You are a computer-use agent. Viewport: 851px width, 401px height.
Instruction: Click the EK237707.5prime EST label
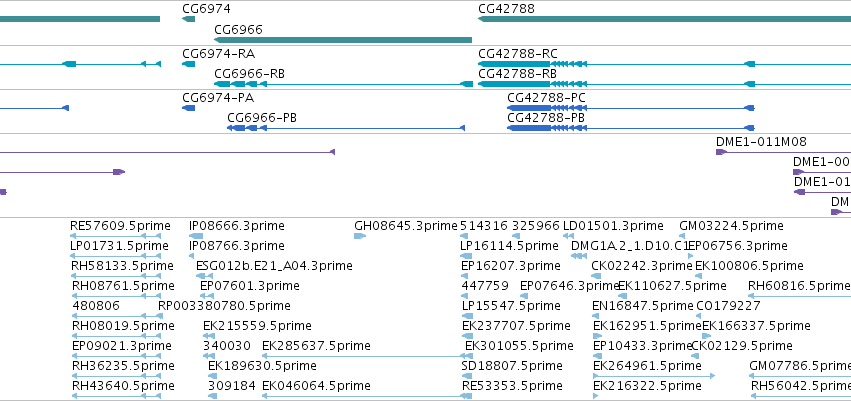[516, 326]
